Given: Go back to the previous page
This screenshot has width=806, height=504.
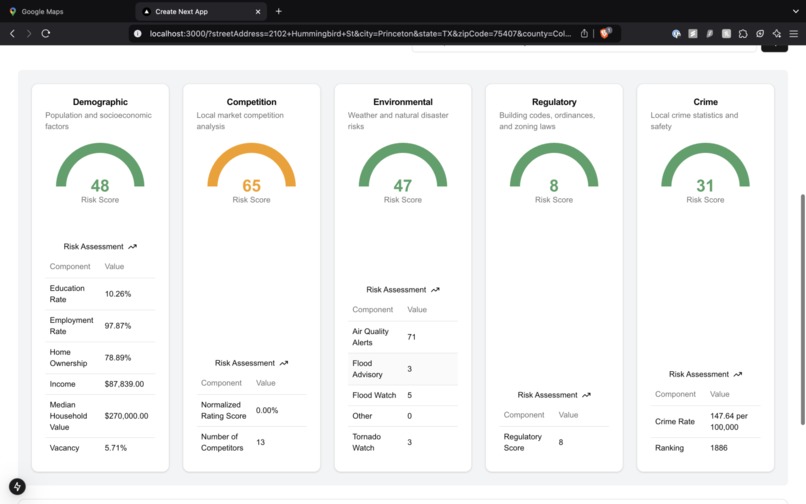Looking at the screenshot, I should tap(12, 33).
